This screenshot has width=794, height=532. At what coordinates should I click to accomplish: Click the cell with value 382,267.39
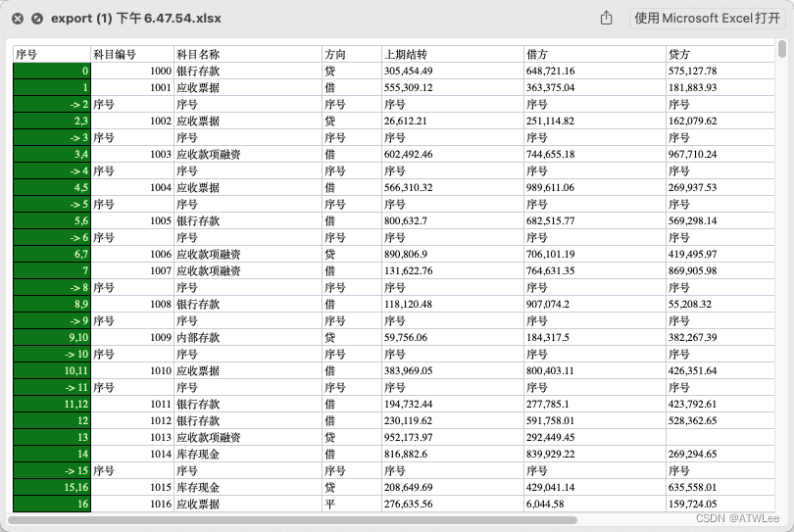(x=720, y=338)
